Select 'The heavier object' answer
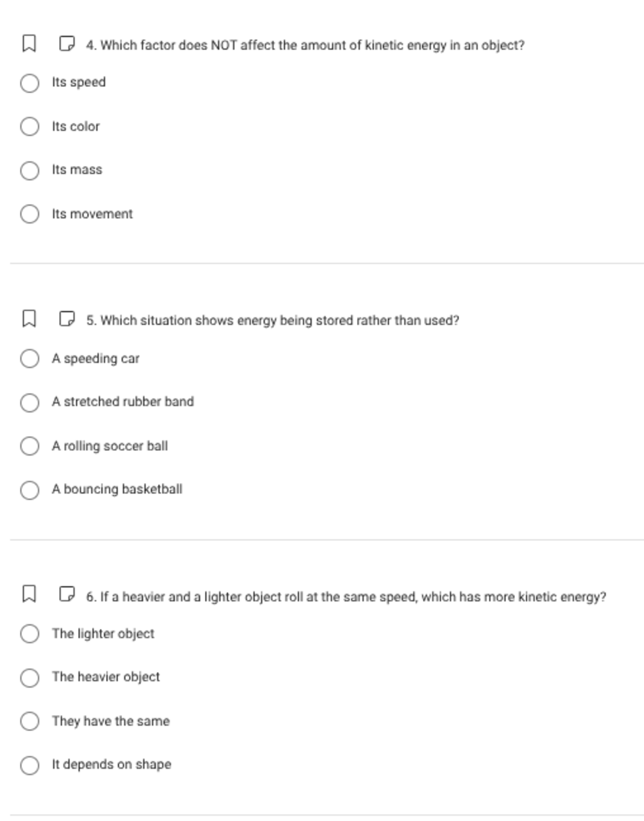Viewport: 644px width, 821px height. pyautogui.click(x=30, y=677)
